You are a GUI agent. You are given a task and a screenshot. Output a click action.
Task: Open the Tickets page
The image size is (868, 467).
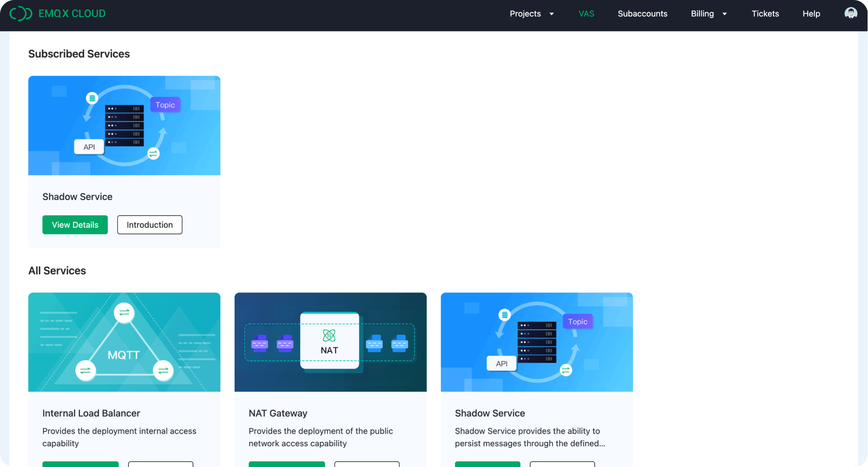[765, 14]
